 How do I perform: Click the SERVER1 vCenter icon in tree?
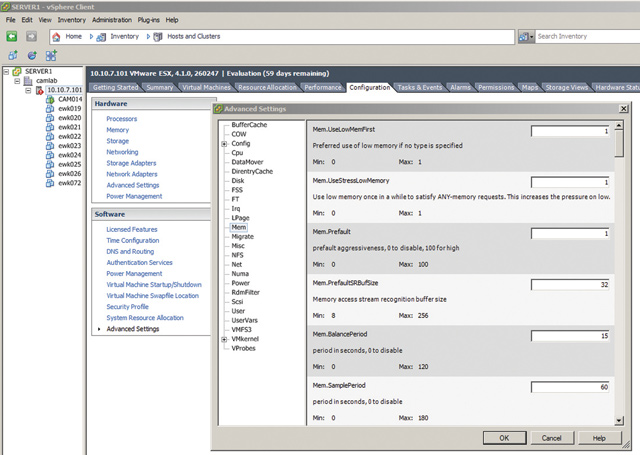(17, 71)
